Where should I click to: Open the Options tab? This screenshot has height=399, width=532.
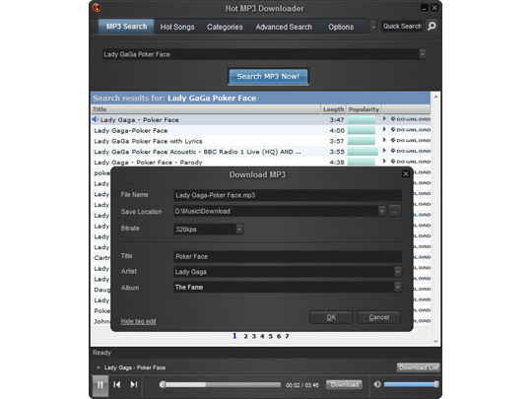pos(341,27)
